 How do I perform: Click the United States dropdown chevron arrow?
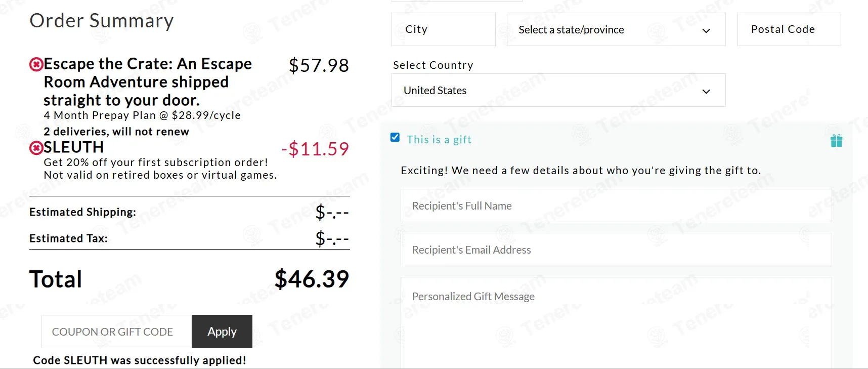[706, 92]
